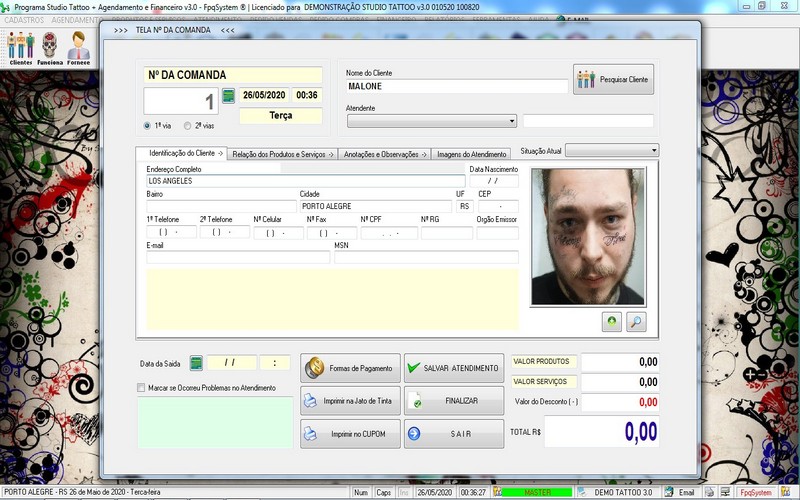Viewport: 800px width, 500px height.
Task: Click the MSN input field
Action: [x=426, y=257]
